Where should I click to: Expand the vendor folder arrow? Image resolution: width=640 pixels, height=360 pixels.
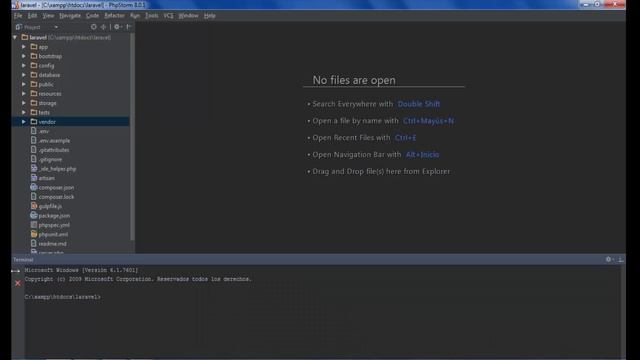coord(24,122)
